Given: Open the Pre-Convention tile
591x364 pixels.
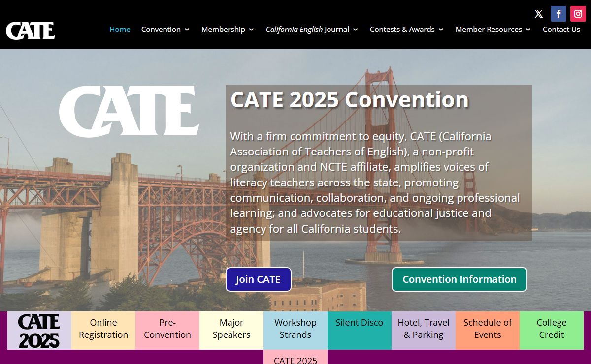Looking at the screenshot, I should pyautogui.click(x=167, y=331).
